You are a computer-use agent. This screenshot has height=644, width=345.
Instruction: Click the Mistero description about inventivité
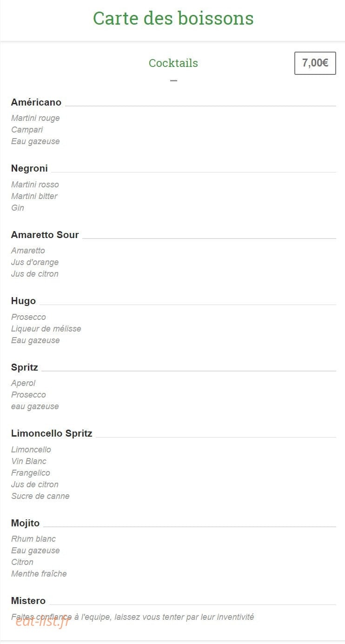pos(133,617)
